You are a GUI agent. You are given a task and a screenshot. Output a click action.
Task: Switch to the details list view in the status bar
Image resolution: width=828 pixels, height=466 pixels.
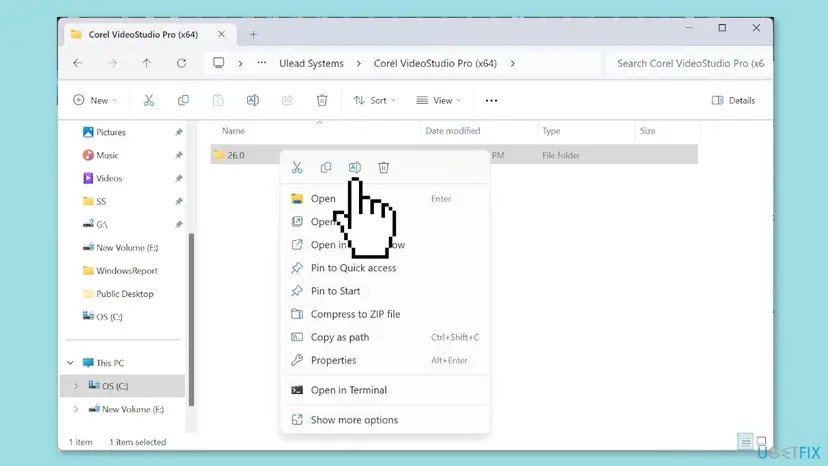point(745,441)
